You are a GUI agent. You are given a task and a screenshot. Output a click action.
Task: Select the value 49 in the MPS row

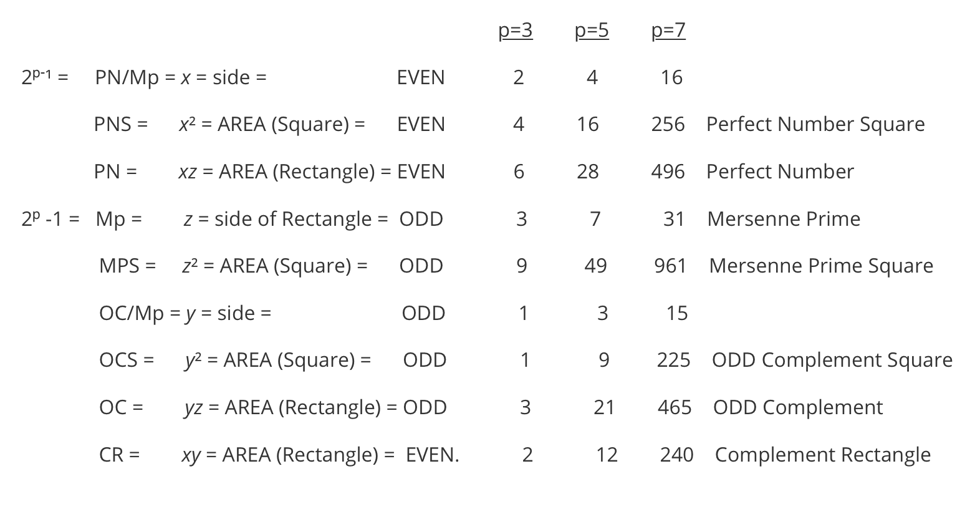595,266
